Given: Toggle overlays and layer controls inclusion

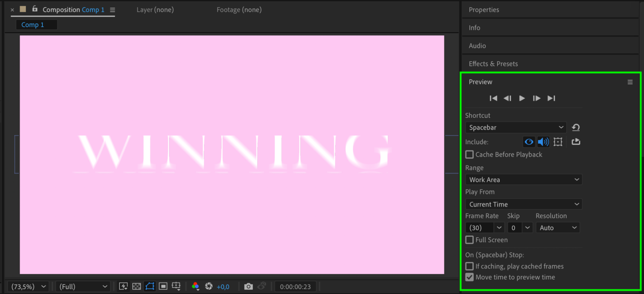Looking at the screenshot, I should [558, 142].
